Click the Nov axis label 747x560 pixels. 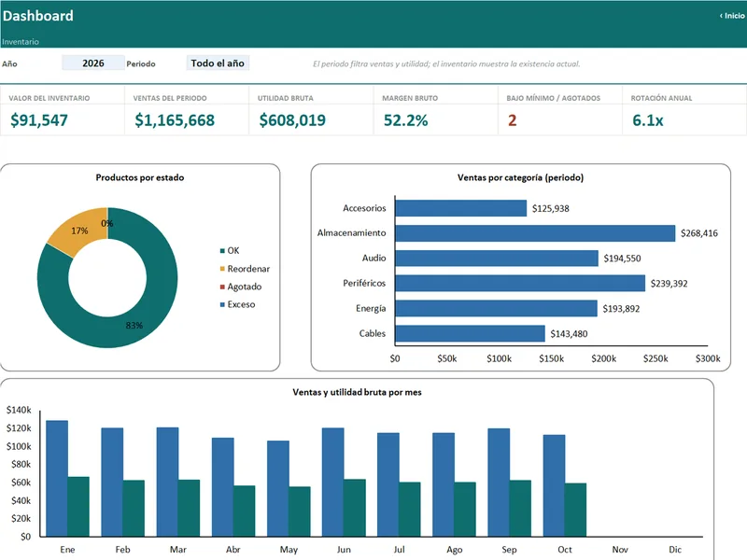coord(620,550)
